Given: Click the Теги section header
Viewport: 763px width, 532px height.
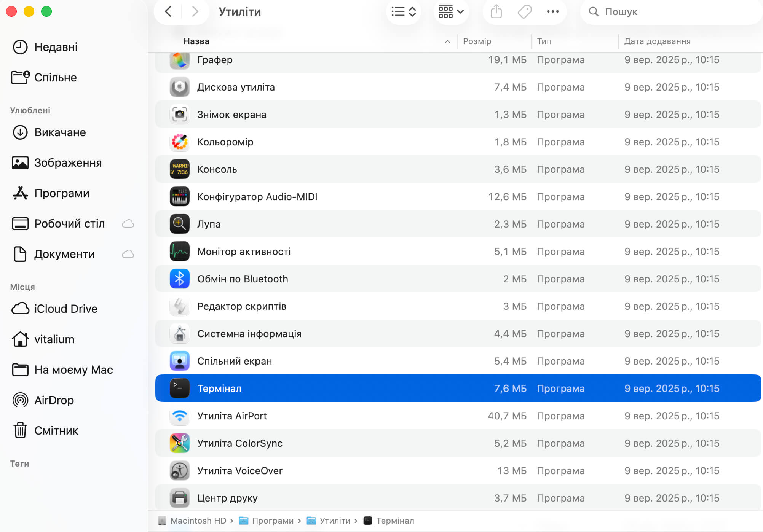Looking at the screenshot, I should pos(19,464).
